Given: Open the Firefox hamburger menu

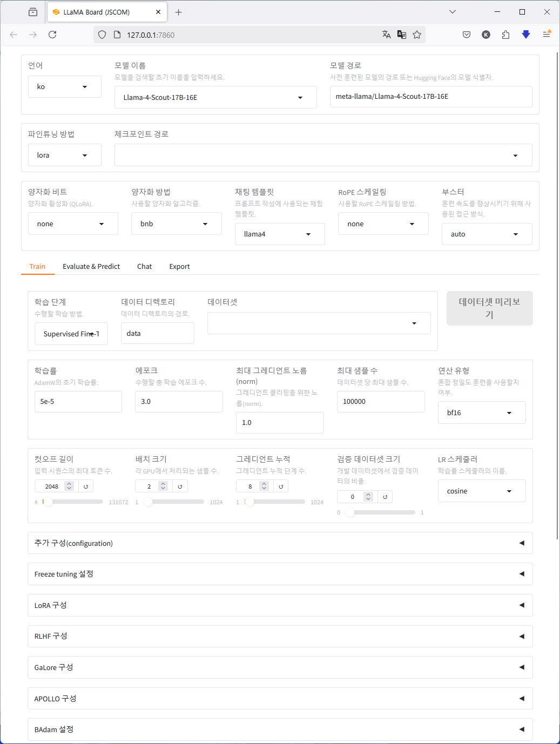Looking at the screenshot, I should 546,34.
